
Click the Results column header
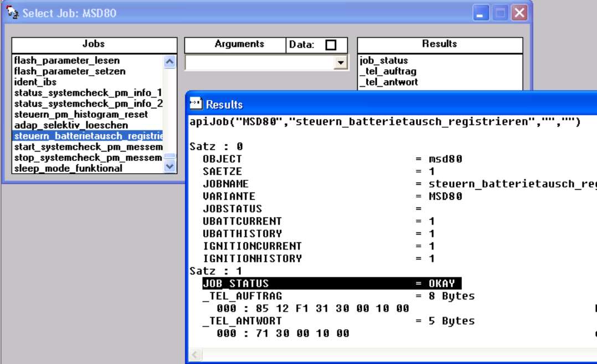coord(440,44)
